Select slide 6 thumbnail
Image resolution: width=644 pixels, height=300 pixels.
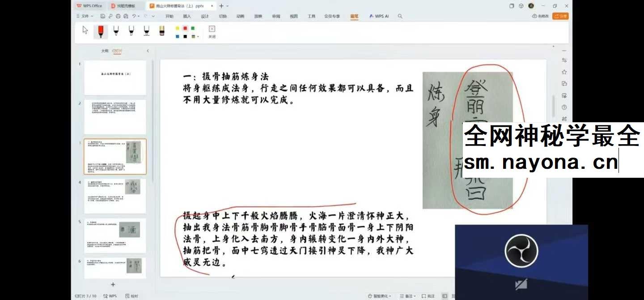[x=115, y=268]
